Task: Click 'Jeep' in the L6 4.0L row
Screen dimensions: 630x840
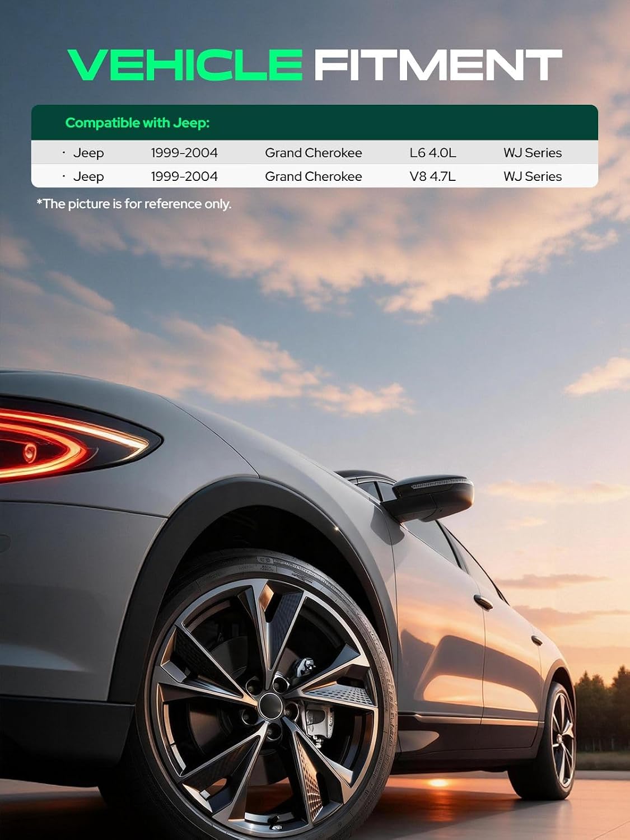Action: tap(88, 153)
